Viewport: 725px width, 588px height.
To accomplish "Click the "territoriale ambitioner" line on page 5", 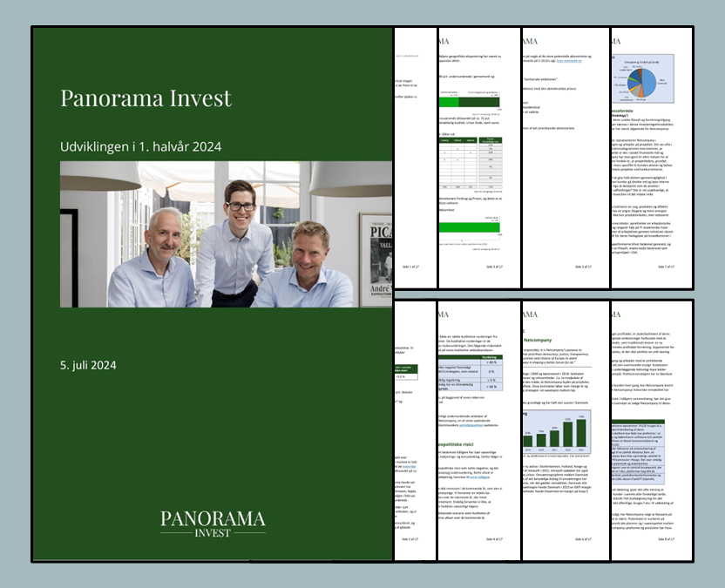I will [x=540, y=79].
